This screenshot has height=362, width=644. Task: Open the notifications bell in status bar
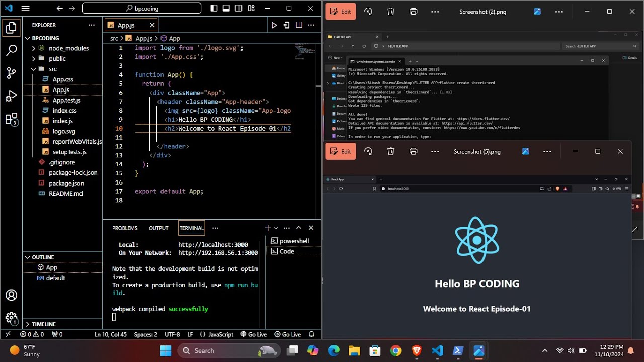click(311, 334)
